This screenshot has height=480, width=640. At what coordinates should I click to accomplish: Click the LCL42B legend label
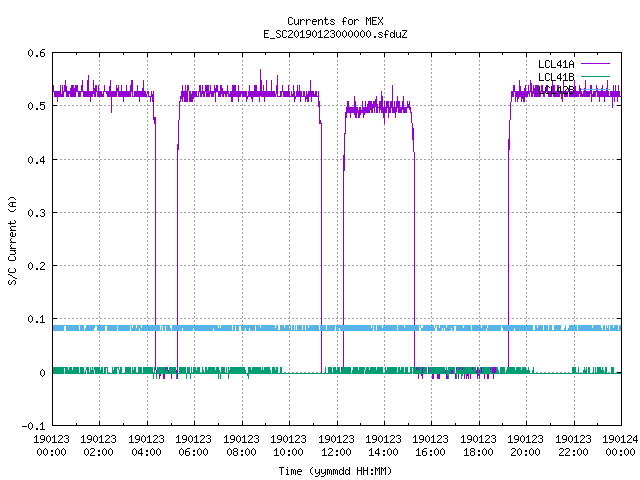pyautogui.click(x=556, y=90)
